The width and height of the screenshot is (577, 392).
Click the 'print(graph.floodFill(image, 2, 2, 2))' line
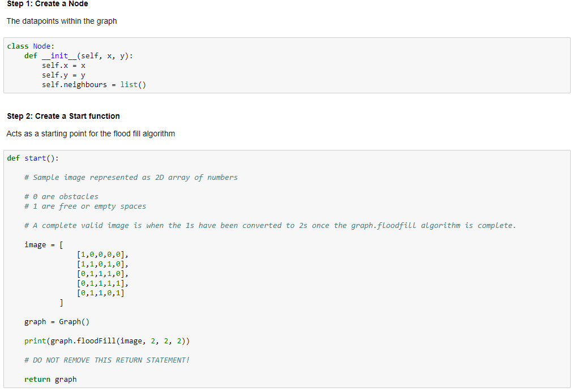107,341
